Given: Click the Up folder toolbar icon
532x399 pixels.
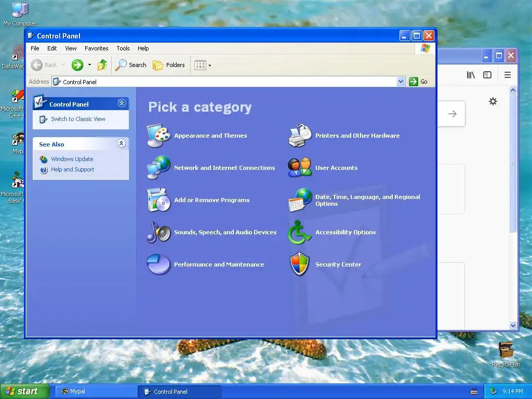Looking at the screenshot, I should click(x=102, y=65).
